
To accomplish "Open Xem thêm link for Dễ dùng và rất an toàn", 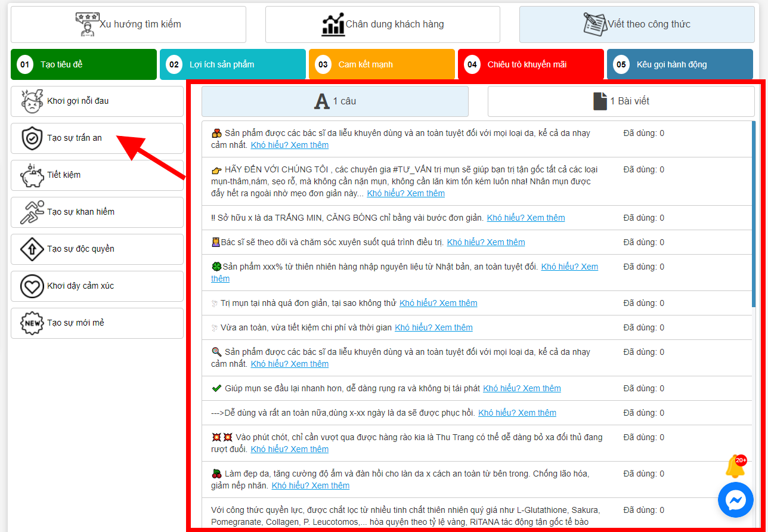I will pos(517,413).
